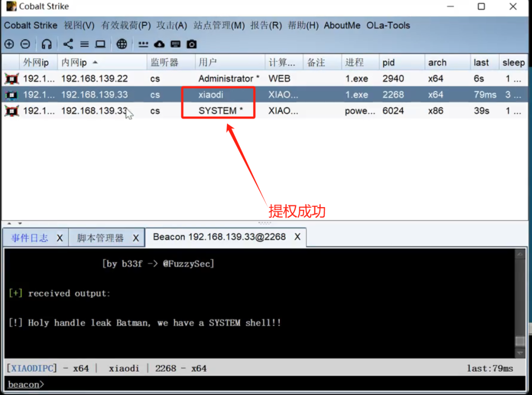
Task: Click user cell Administrator *
Action: [229, 79]
